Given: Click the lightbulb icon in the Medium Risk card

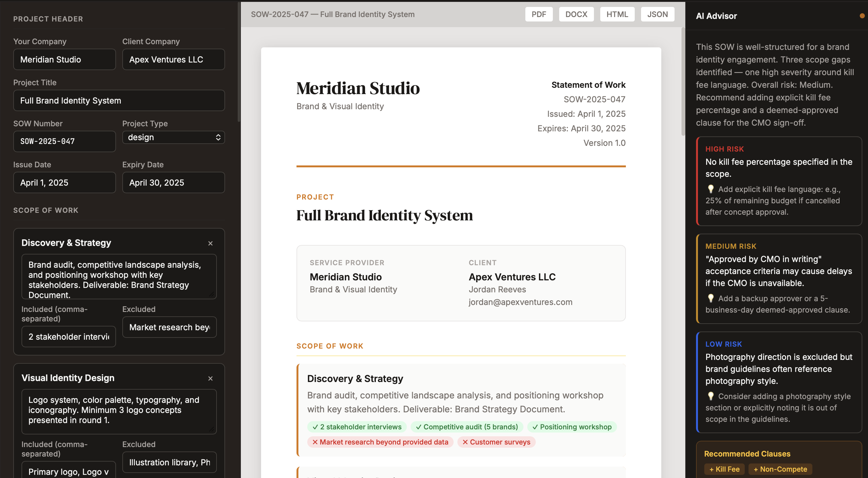Looking at the screenshot, I should 711,298.
